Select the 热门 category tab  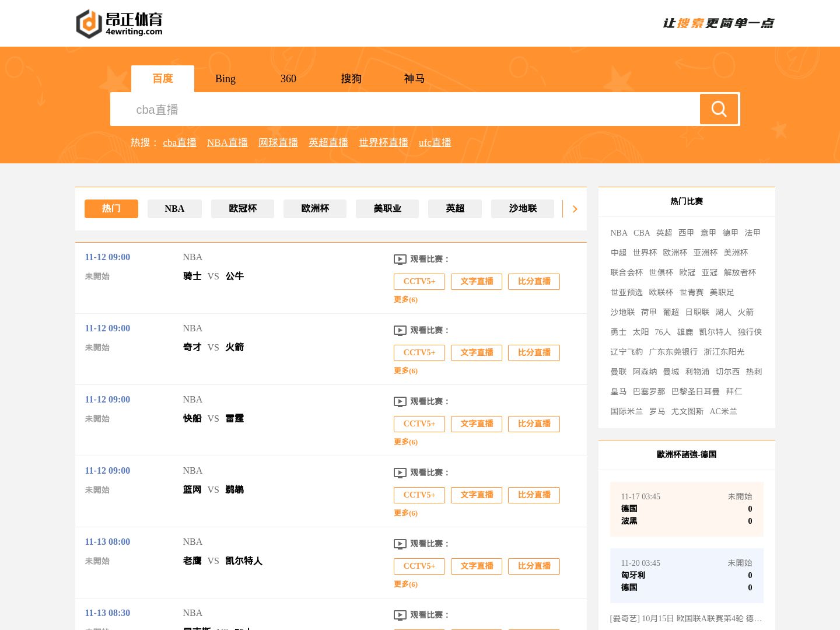pos(111,209)
